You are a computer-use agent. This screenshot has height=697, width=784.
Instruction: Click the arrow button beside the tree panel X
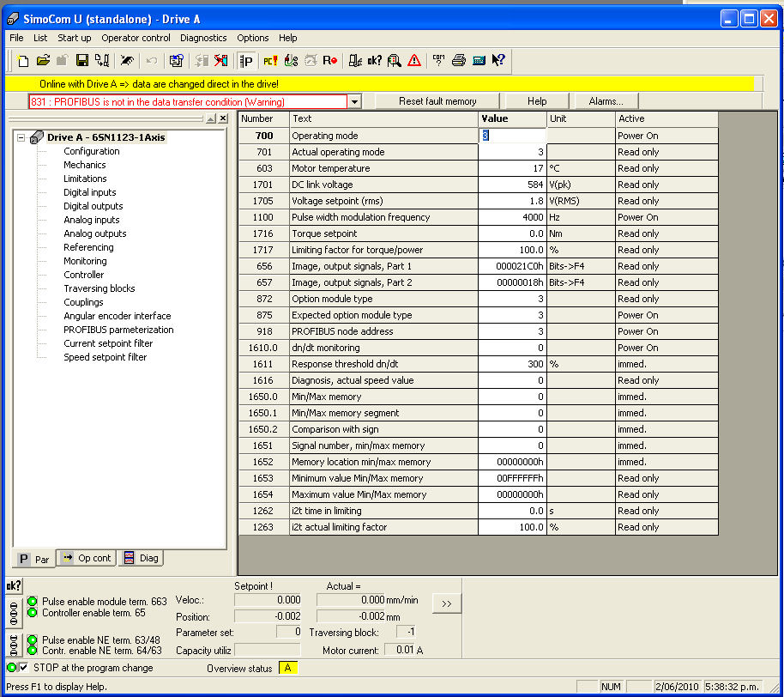(x=211, y=118)
